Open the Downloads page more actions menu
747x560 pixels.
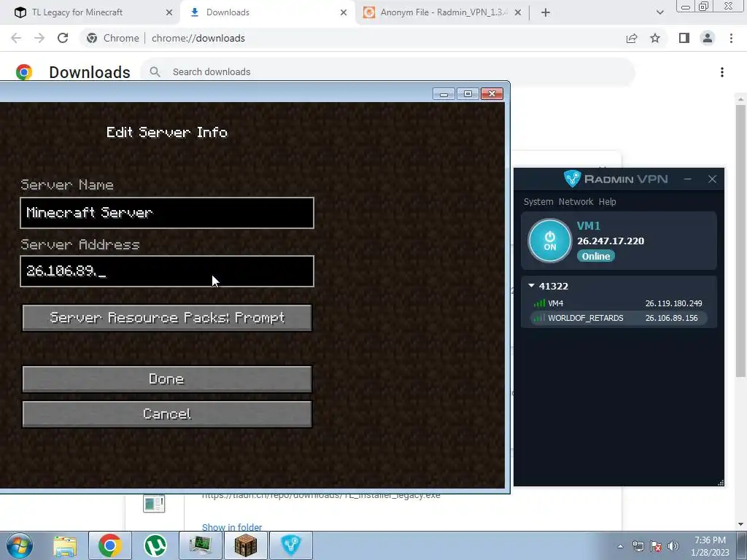(722, 72)
